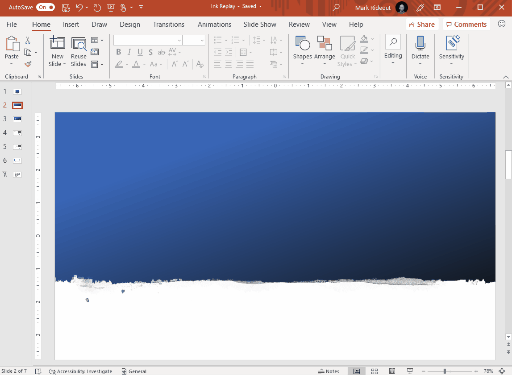
Task: Open the Transitions tab
Action: (x=169, y=24)
